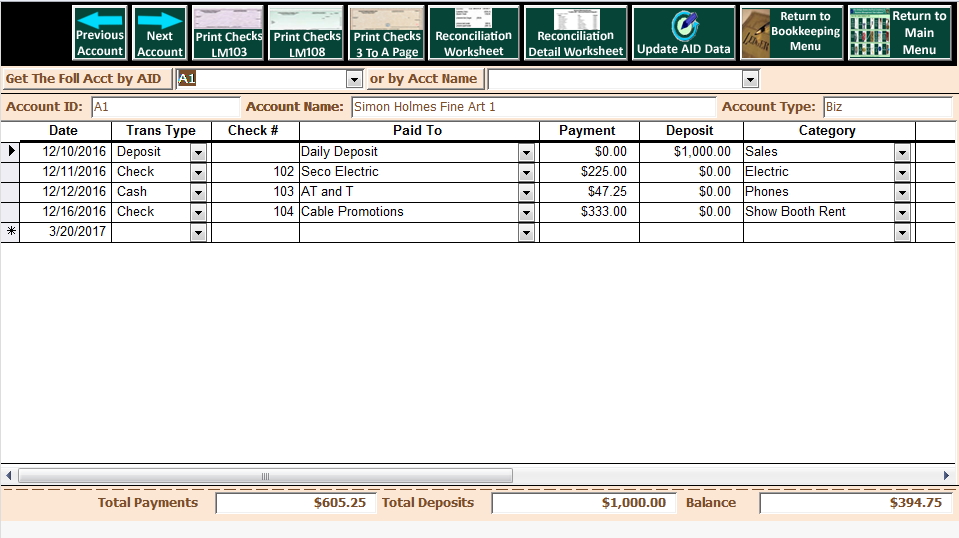Open Category dropdown for Sales row

(x=902, y=152)
